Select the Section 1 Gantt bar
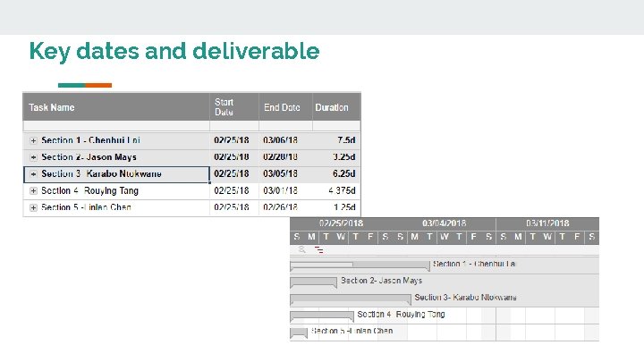The width and height of the screenshot is (644, 362). 360,266
